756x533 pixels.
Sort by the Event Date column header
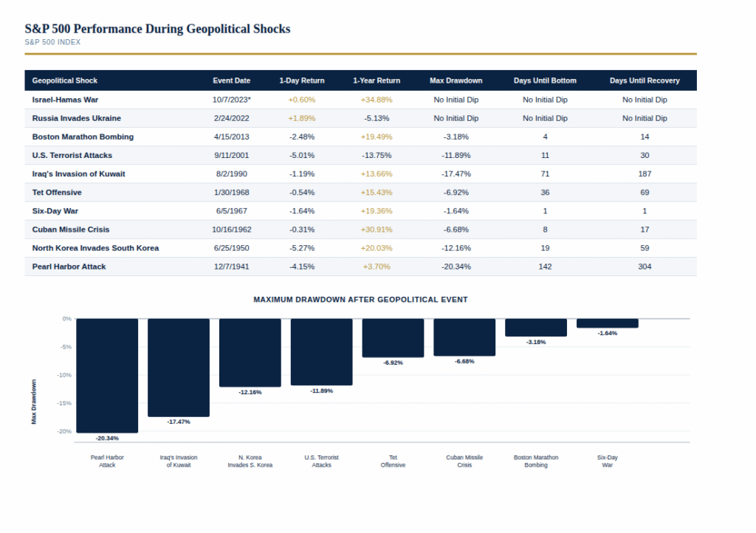(231, 80)
